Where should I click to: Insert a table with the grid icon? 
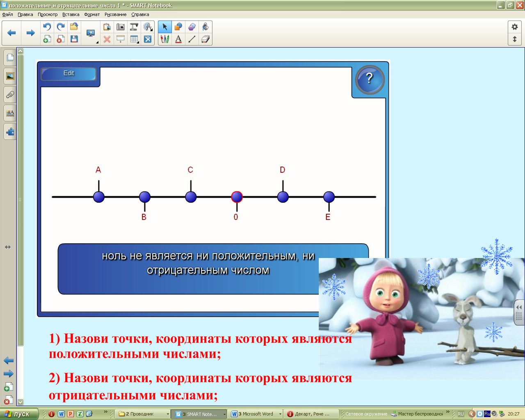(x=134, y=39)
